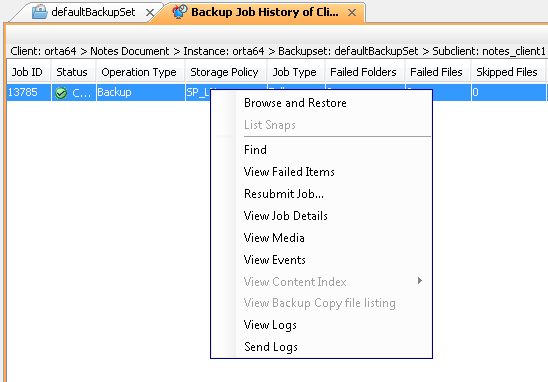This screenshot has width=548, height=382.
Task: Click the Storage Policy column header
Action: click(226, 72)
